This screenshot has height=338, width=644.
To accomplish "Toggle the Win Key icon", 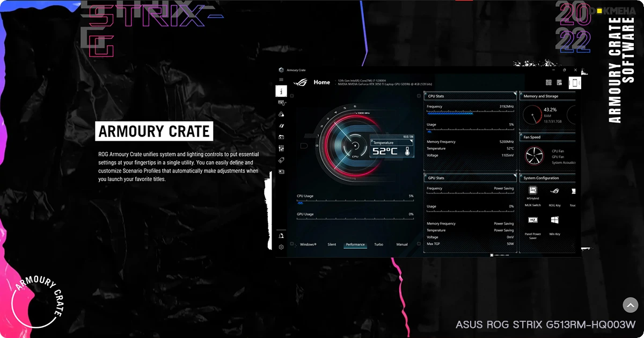I will click(x=554, y=220).
